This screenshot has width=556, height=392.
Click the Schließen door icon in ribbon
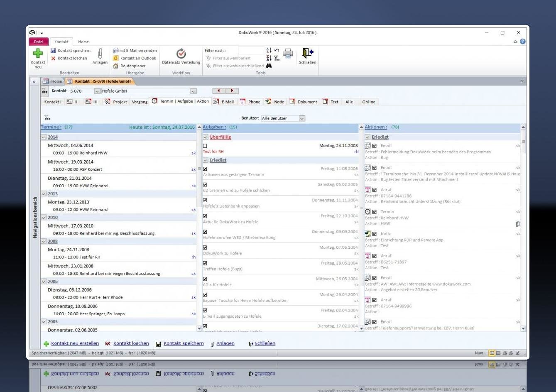(307, 53)
